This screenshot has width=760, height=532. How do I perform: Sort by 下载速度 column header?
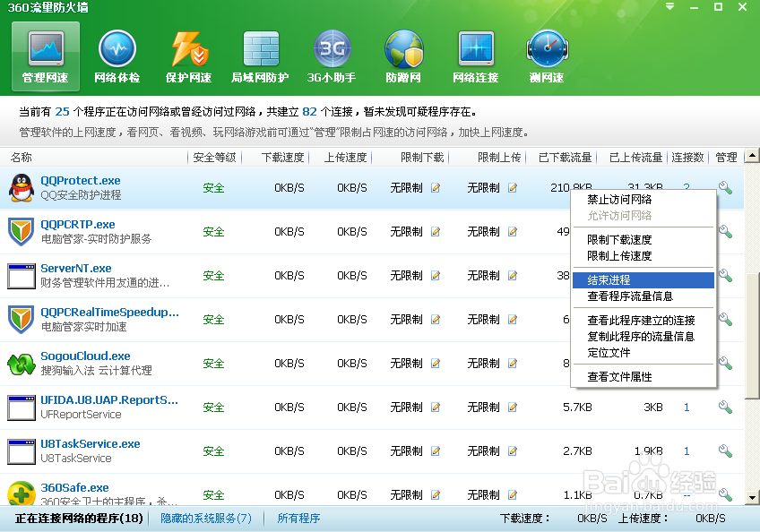click(x=282, y=158)
